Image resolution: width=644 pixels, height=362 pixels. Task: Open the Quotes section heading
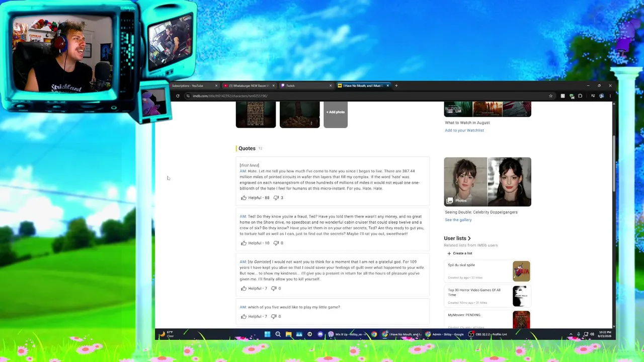pyautogui.click(x=247, y=148)
